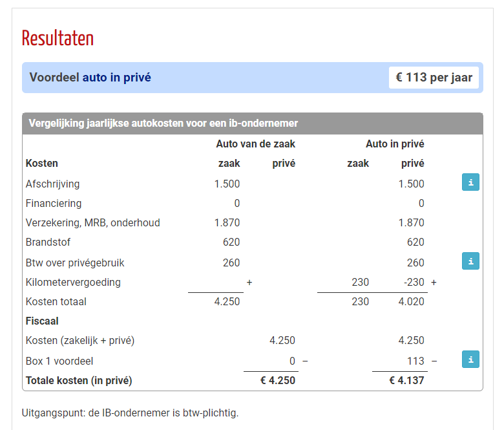Click the Afschrijving row label
Screen dimensions: 504x430
53,184
